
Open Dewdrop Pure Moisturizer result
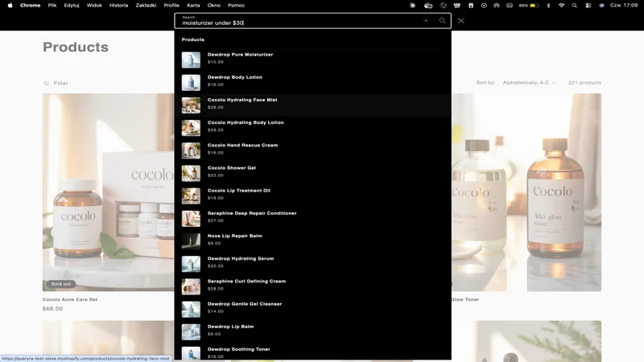coord(312,60)
